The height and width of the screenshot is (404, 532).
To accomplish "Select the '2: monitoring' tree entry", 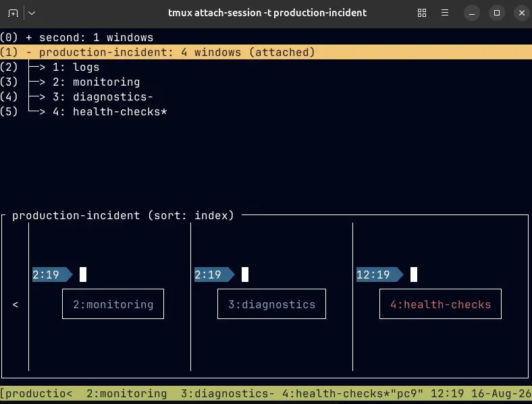I will tap(96, 82).
